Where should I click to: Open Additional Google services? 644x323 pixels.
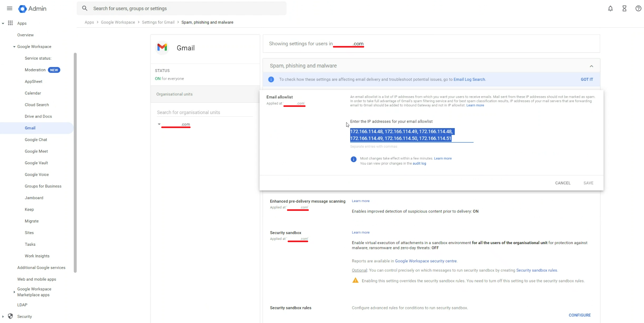[x=41, y=268]
